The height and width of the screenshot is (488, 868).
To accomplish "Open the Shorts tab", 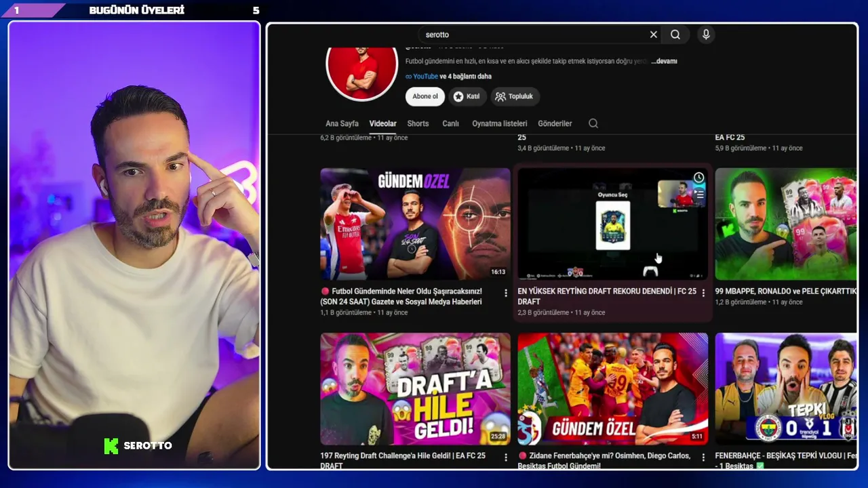I will click(x=418, y=123).
